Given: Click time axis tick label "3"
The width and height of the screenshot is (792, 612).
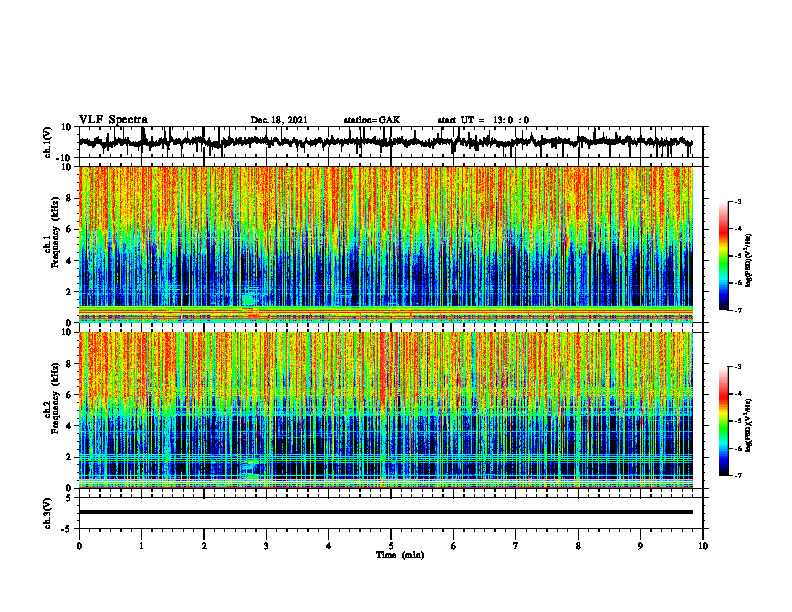Looking at the screenshot, I should (x=266, y=546).
